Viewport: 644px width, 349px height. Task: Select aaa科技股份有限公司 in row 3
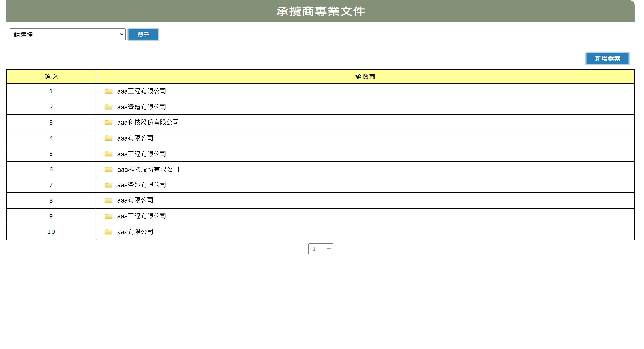coord(148,123)
